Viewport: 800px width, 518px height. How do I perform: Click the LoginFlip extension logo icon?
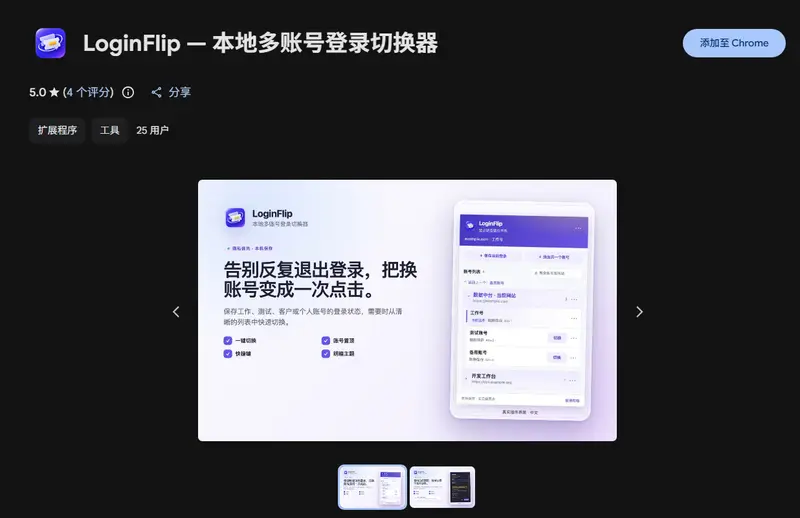[51, 43]
